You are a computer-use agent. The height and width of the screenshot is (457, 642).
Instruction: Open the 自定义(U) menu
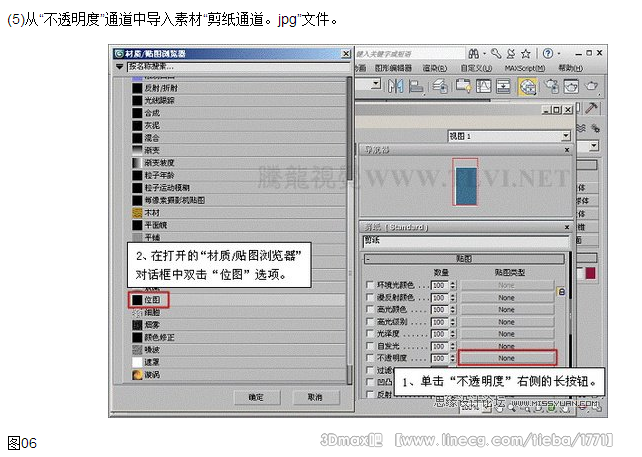[x=476, y=68]
